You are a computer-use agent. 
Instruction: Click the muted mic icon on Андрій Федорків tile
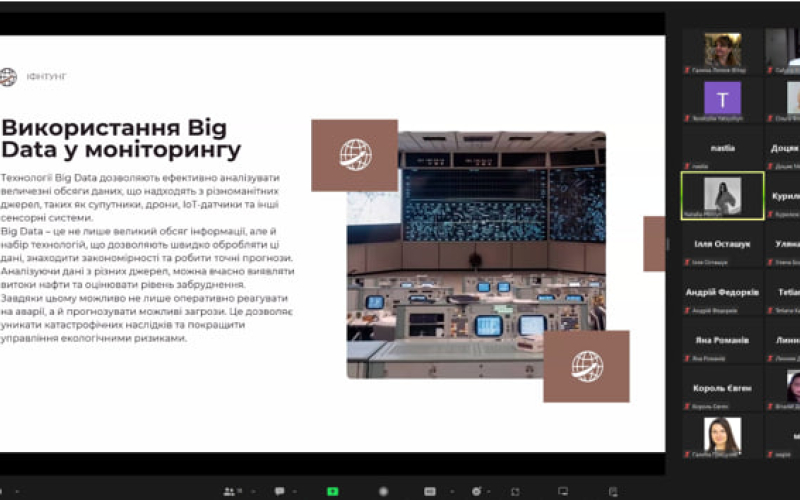(x=687, y=311)
